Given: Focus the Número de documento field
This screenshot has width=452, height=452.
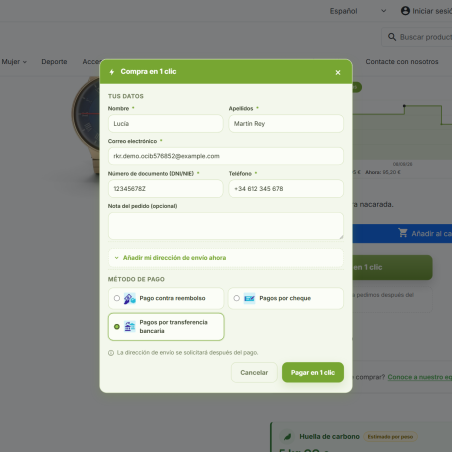Looking at the screenshot, I should [x=166, y=189].
